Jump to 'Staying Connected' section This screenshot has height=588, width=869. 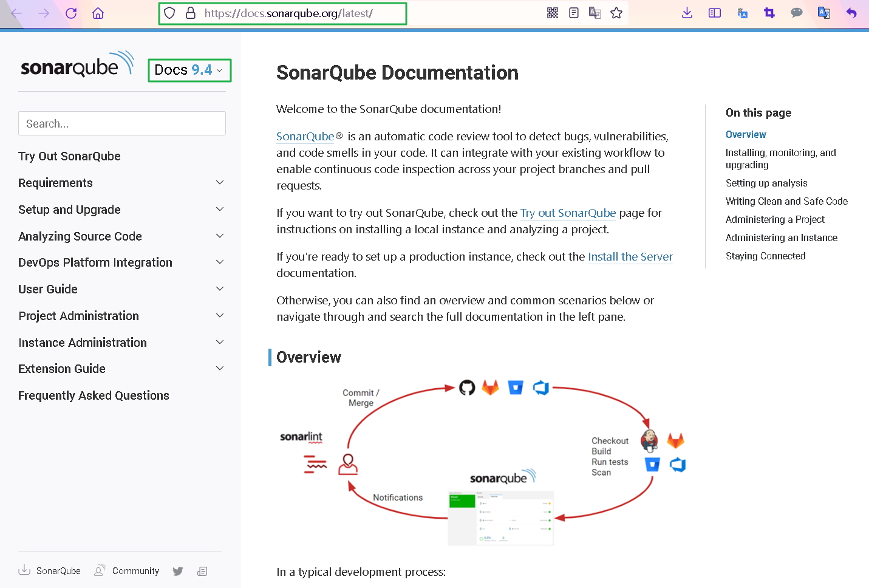(x=766, y=256)
